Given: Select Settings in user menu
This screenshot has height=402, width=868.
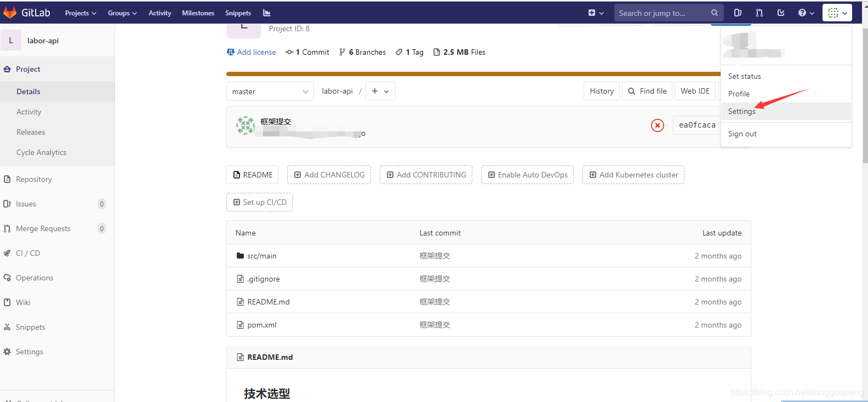Looking at the screenshot, I should 786,111.
